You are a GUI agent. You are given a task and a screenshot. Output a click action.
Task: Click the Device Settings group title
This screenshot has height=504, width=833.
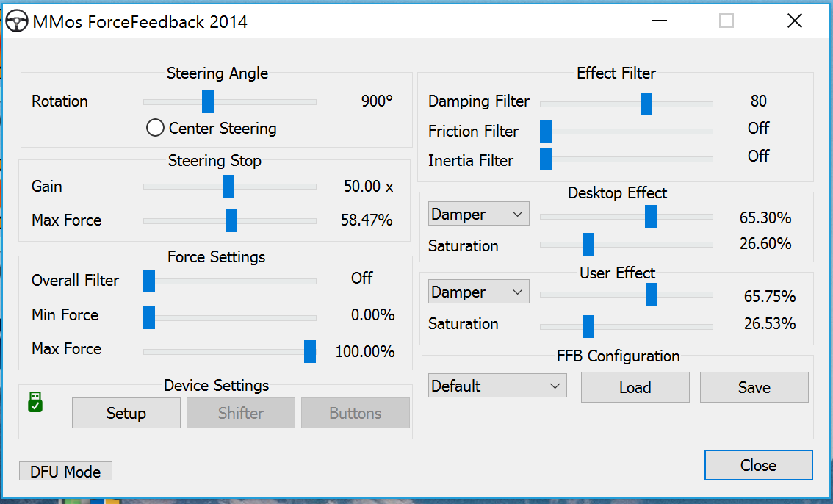tap(216, 386)
